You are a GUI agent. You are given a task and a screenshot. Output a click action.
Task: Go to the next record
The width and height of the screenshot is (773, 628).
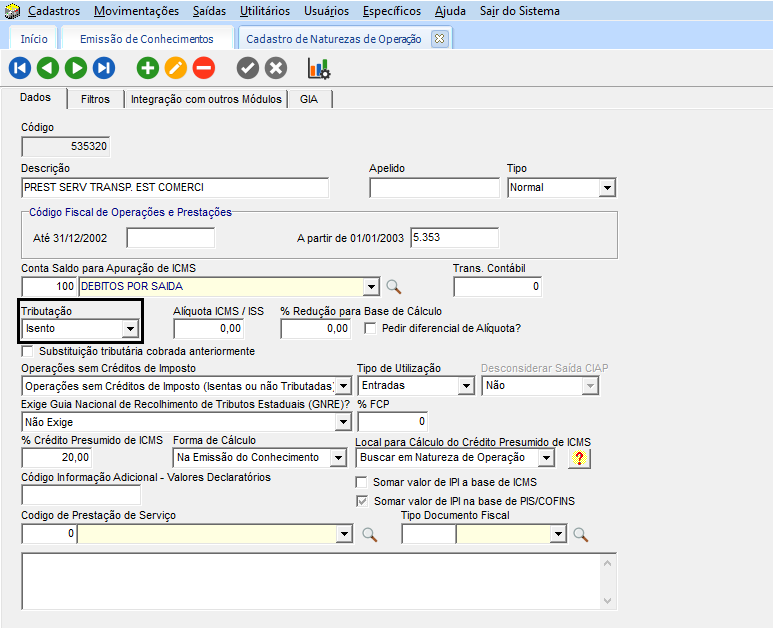point(76,68)
